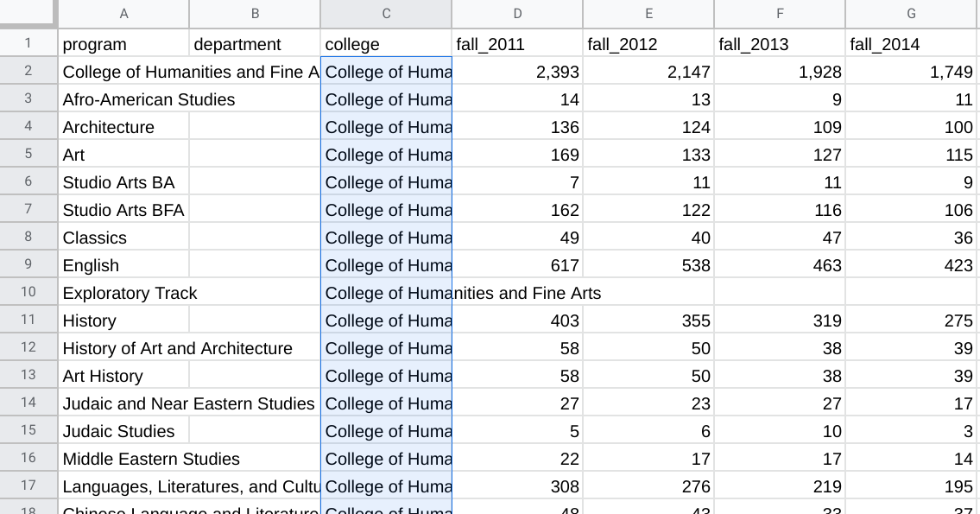The width and height of the screenshot is (980, 514).
Task: Click History fall_2014 value 275
Action: [911, 320]
